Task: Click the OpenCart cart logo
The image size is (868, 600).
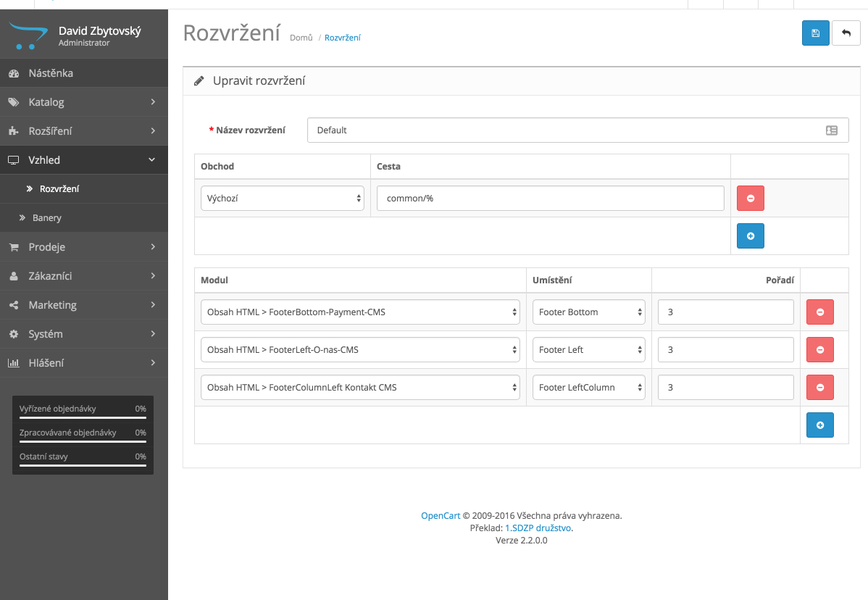Action: (x=28, y=36)
